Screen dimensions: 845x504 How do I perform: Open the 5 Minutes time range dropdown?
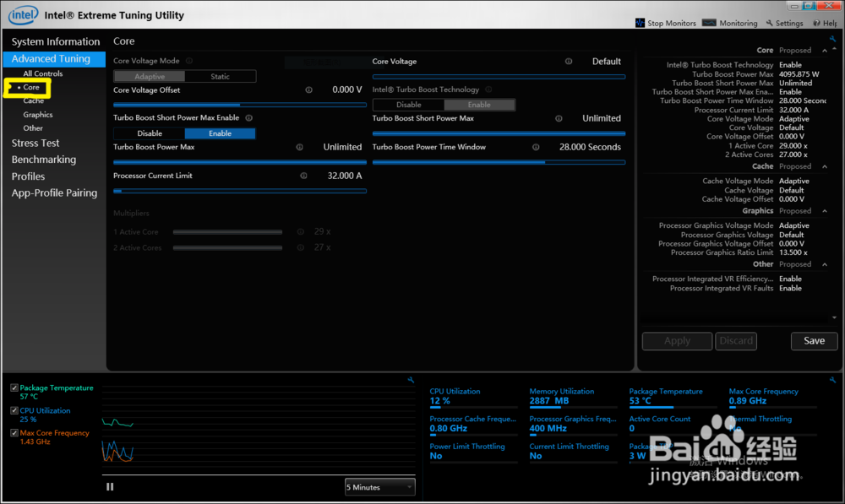point(380,487)
